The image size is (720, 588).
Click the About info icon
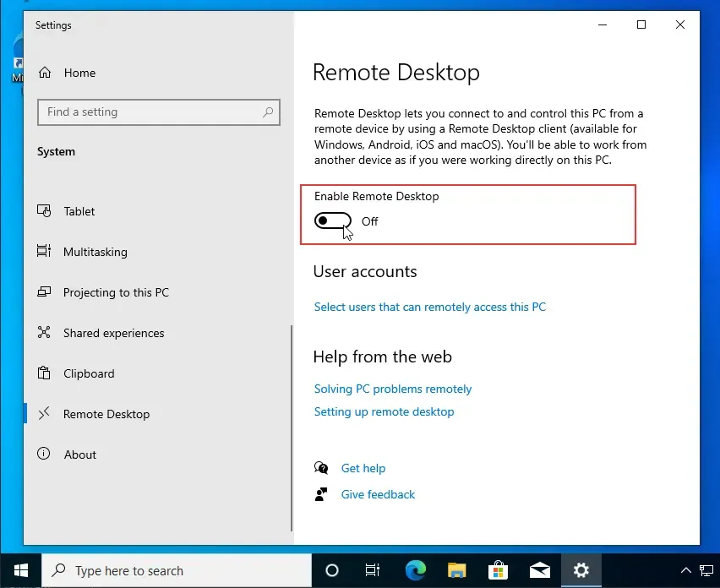(x=44, y=454)
